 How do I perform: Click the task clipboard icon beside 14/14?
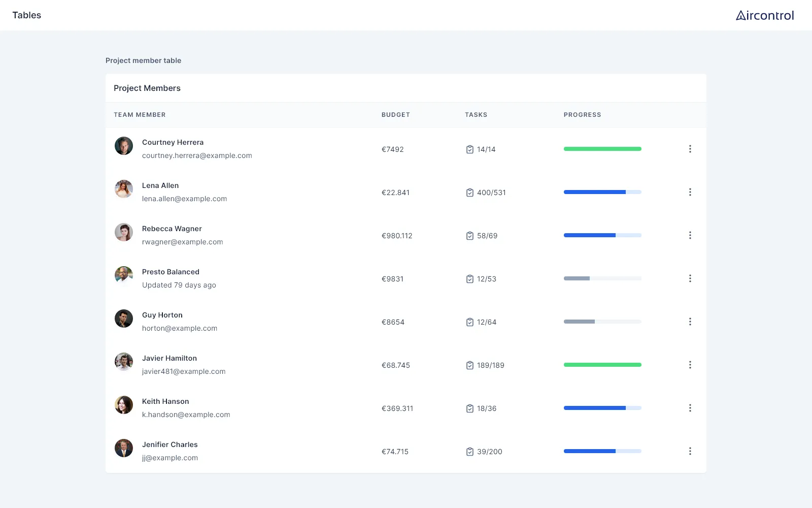coord(470,149)
